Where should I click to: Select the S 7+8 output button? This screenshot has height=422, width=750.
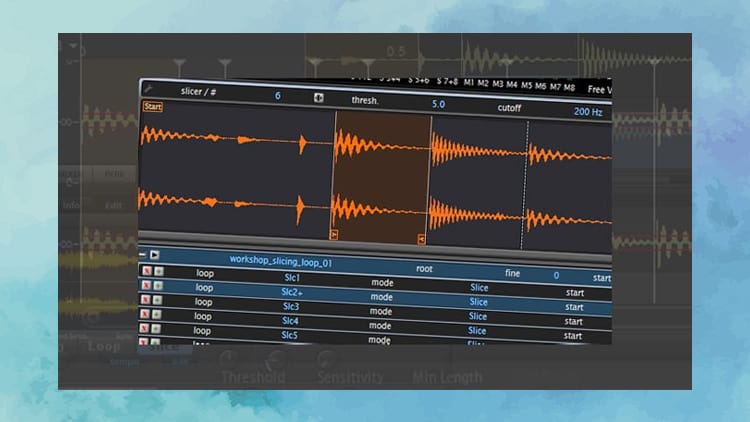tap(447, 82)
